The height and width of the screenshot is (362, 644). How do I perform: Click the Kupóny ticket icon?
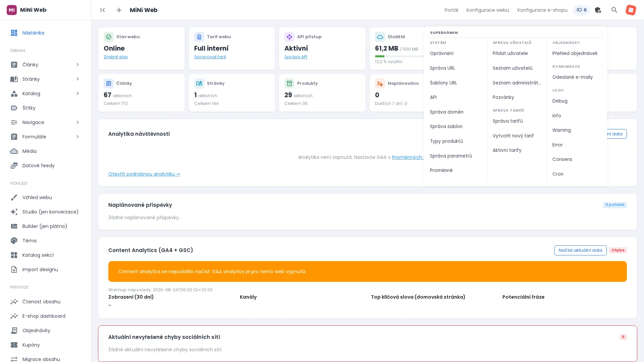click(x=14, y=345)
